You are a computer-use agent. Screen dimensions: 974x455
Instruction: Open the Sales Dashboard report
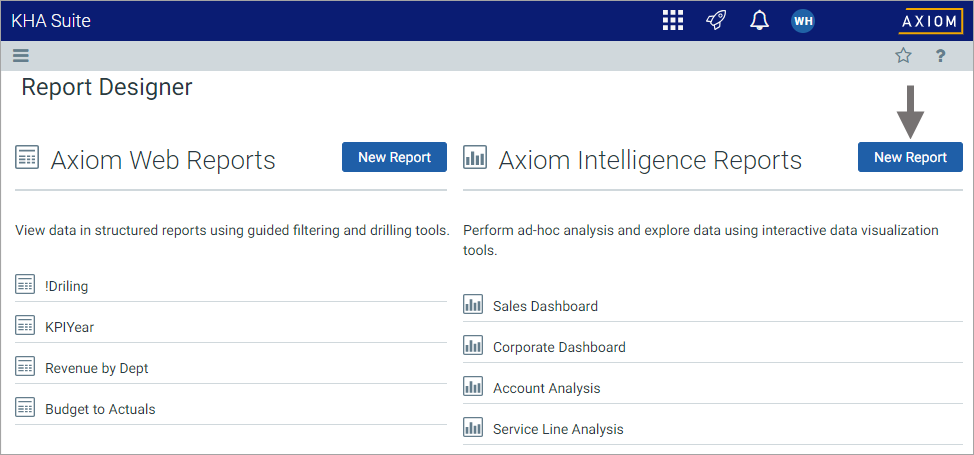[545, 306]
